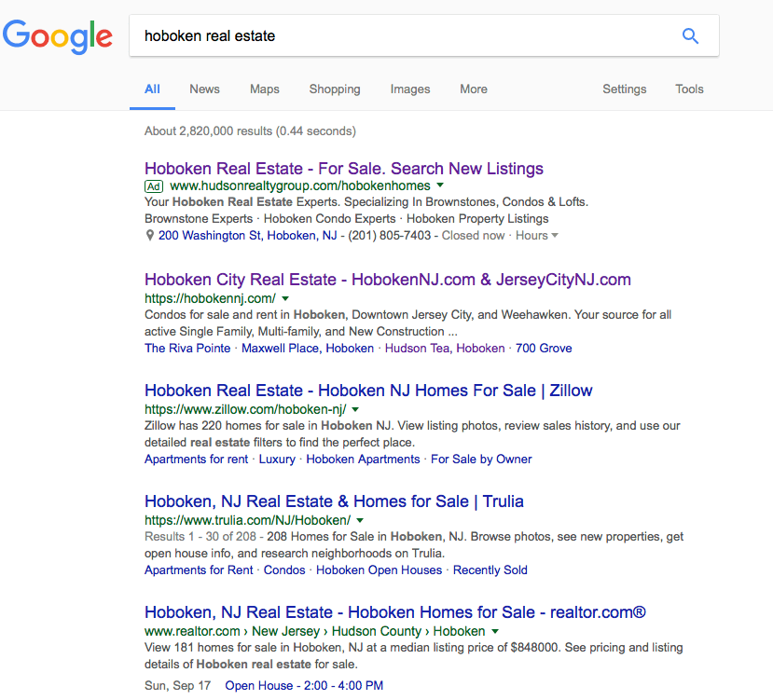Open Zillow's Hoboken Apartments sitelink

point(363,459)
